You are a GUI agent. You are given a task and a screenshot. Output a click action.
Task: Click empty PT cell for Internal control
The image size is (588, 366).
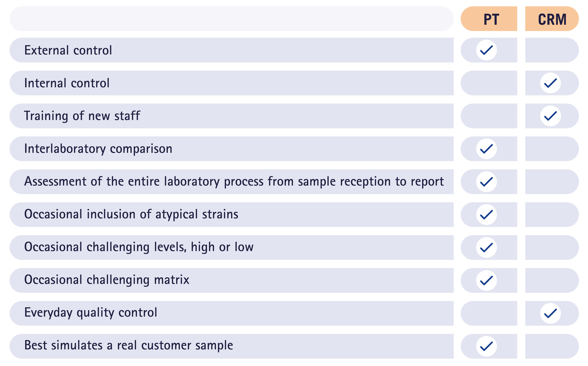489,83
